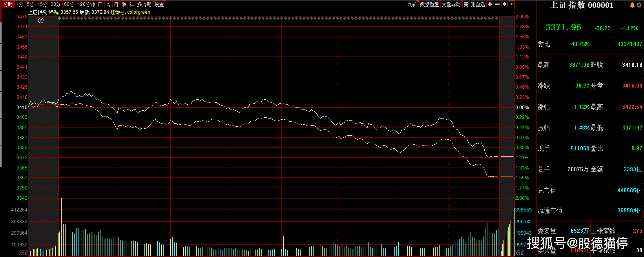Viewport: 644px width, 257px height.
Task: Open the 多周期 multi-period selector
Action: pyautogui.click(x=144, y=4)
